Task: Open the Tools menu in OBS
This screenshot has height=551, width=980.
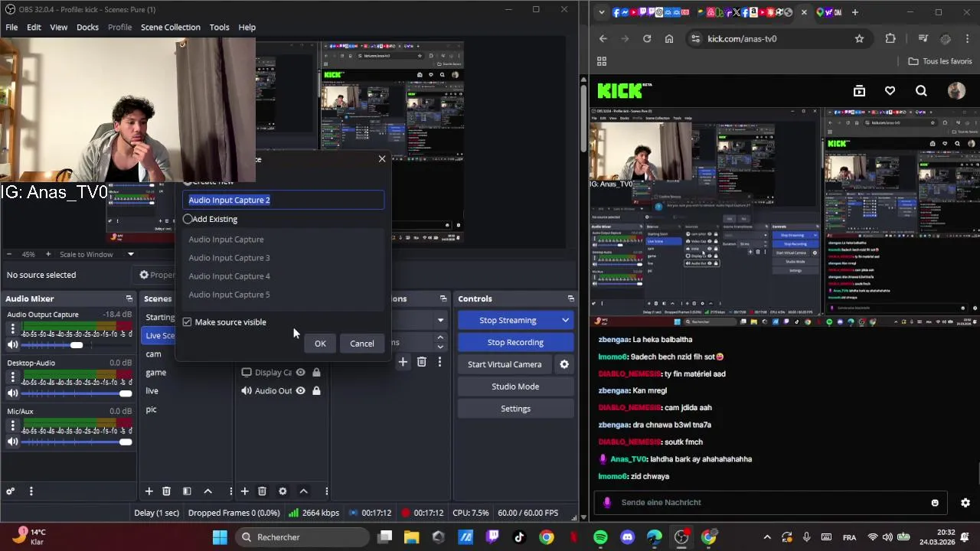Action: [219, 27]
